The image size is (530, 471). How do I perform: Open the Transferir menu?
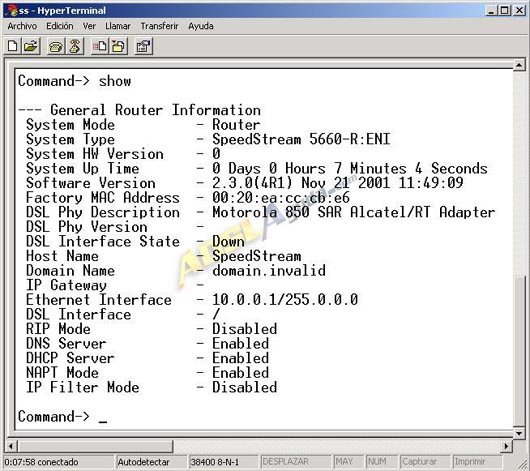159,26
